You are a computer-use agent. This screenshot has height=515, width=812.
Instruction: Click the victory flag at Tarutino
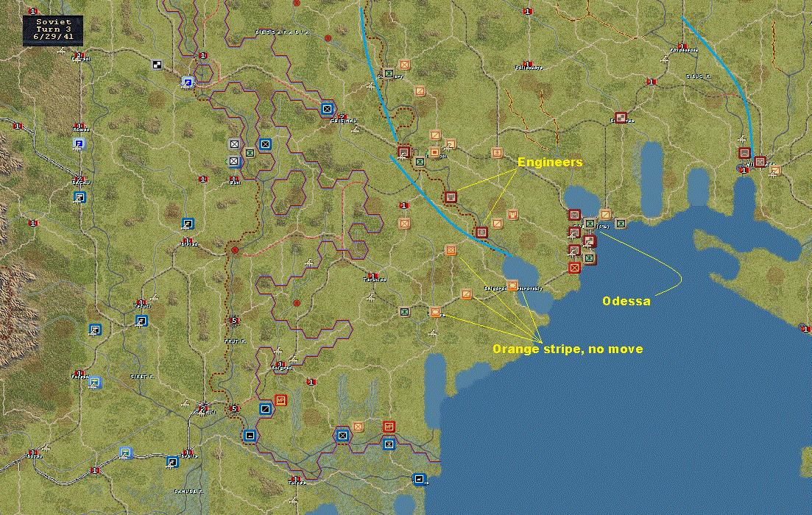(373, 276)
